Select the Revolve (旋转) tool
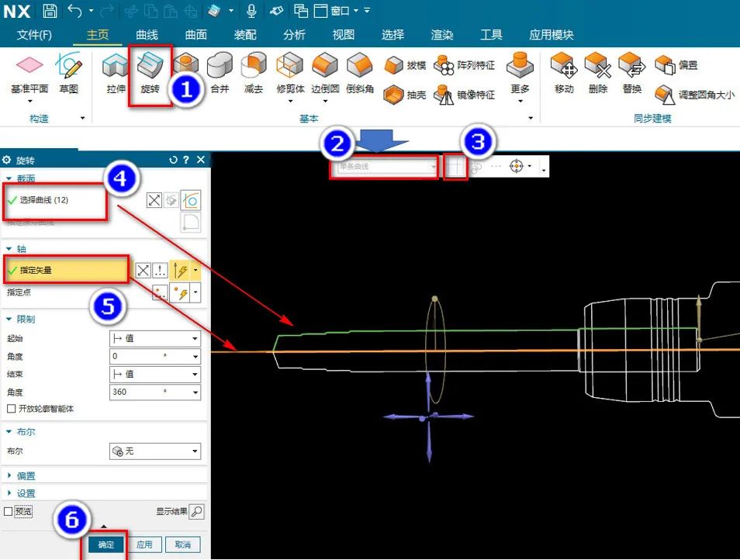Screen dimensions: 740x560 [x=150, y=74]
